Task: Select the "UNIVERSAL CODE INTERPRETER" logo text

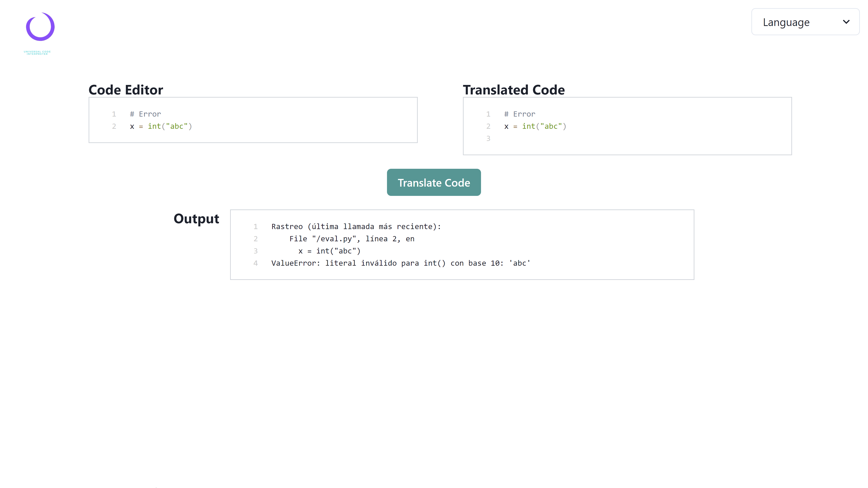Action: tap(37, 53)
